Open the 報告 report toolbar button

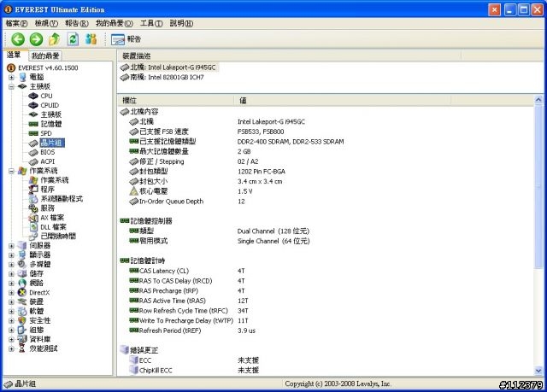coord(126,39)
